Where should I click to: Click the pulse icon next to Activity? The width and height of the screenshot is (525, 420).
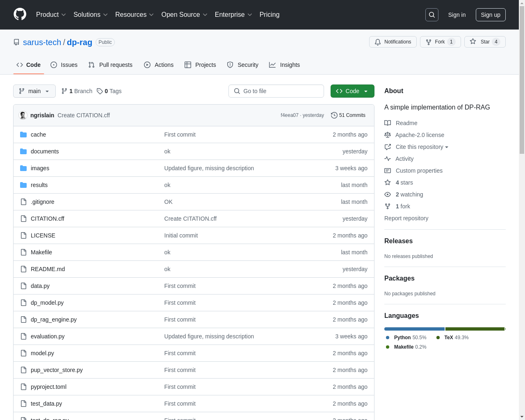pyautogui.click(x=388, y=159)
